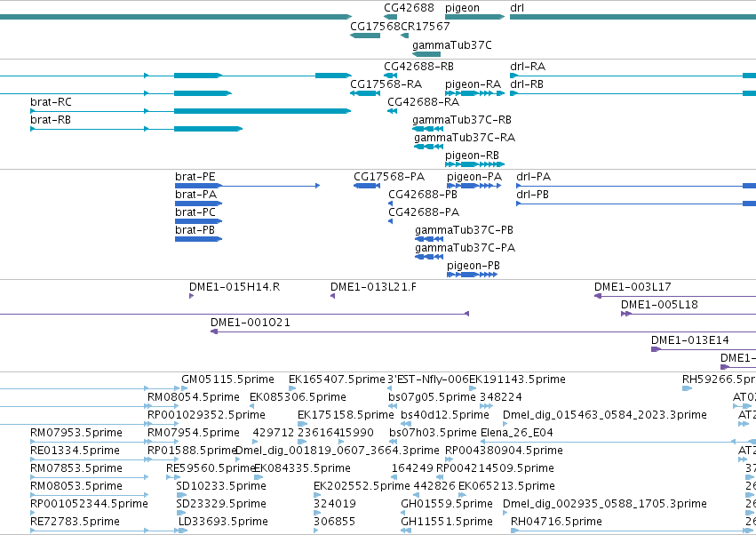Select the RP001052344.5prime label

[x=89, y=505]
